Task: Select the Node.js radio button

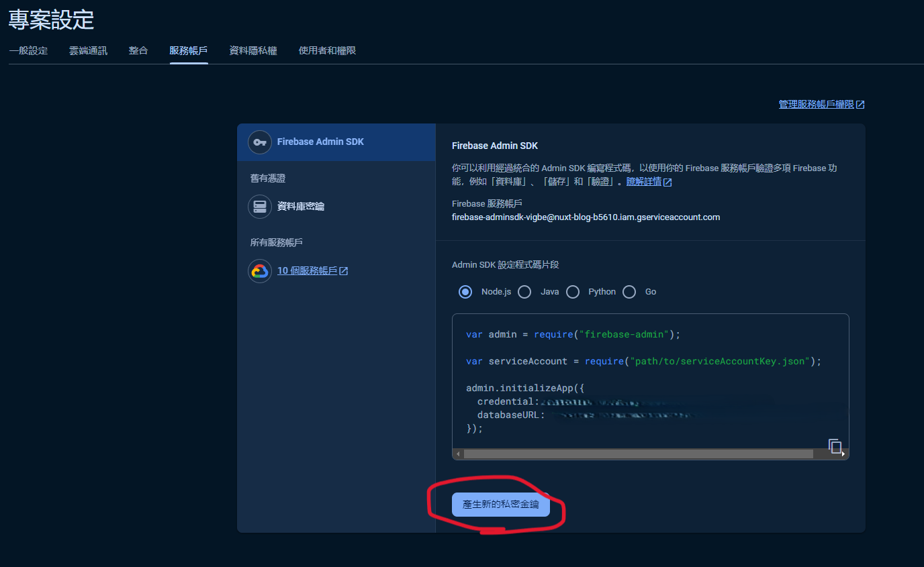Action: 465,292
